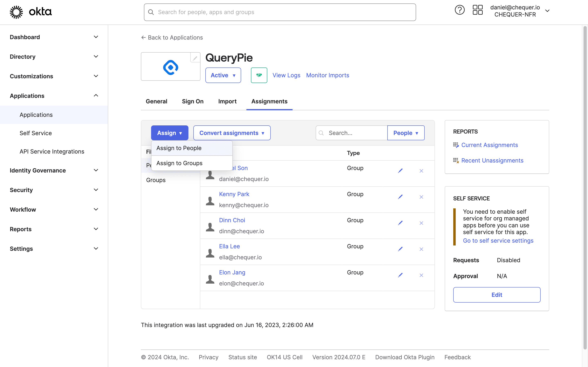Click the Edit button in Self Service panel

click(x=497, y=295)
